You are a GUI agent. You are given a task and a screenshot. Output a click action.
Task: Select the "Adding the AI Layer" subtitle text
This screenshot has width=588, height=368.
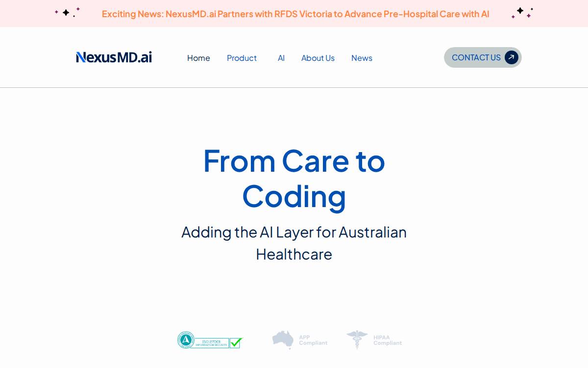tap(294, 243)
